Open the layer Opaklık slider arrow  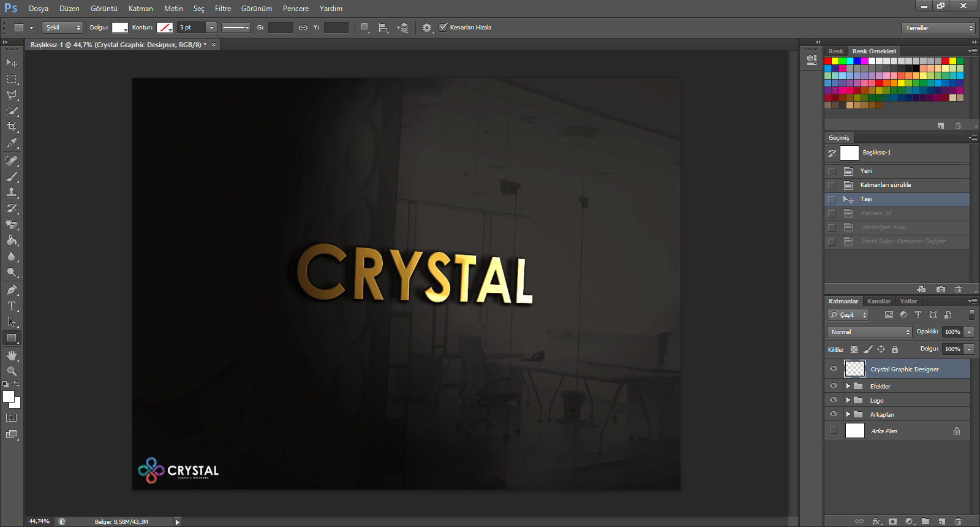pyautogui.click(x=969, y=332)
